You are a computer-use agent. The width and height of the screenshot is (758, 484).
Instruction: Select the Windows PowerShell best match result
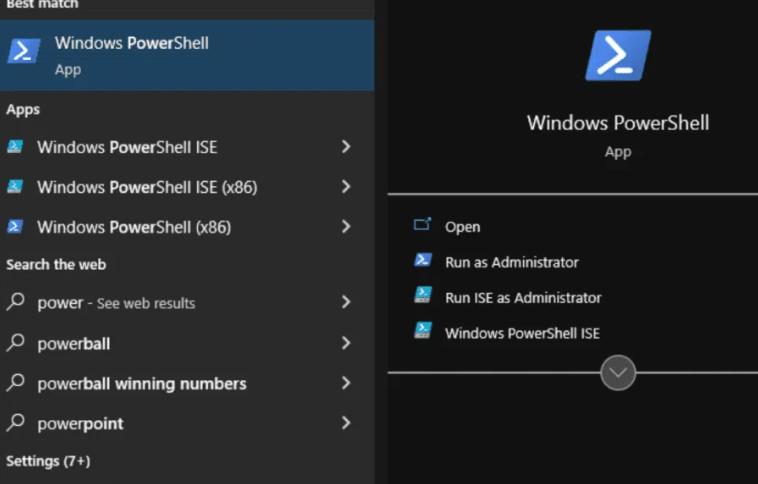pyautogui.click(x=187, y=55)
